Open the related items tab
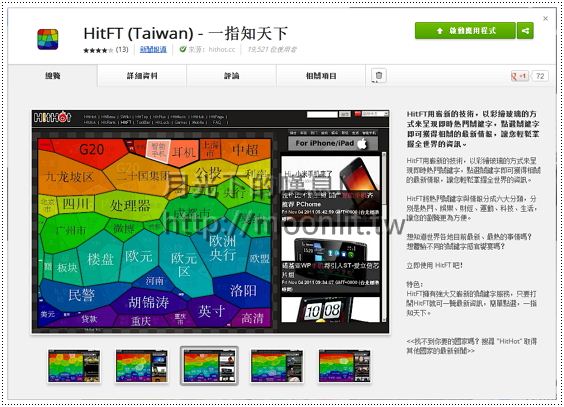Image resolution: width=564 pixels, height=407 pixels. (321, 76)
